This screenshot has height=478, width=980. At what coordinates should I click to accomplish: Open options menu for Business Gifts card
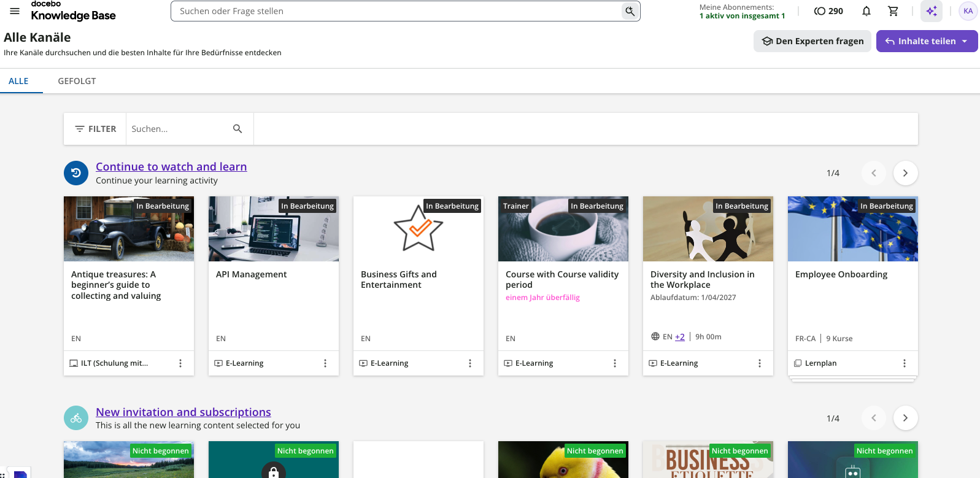coord(470,363)
